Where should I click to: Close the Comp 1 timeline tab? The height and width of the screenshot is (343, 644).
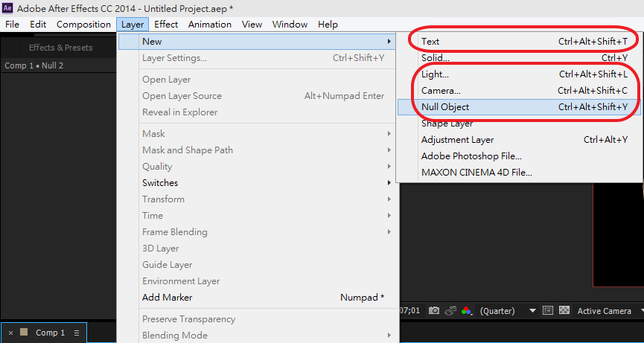tap(10, 333)
